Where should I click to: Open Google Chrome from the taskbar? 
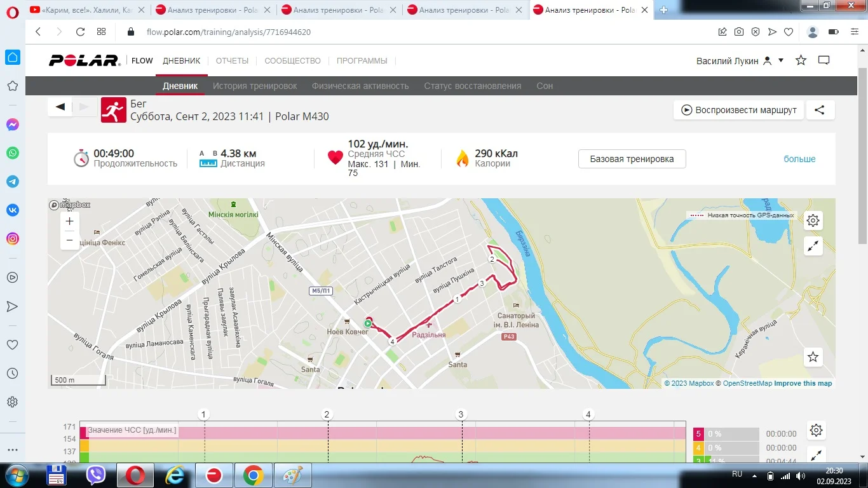click(253, 475)
